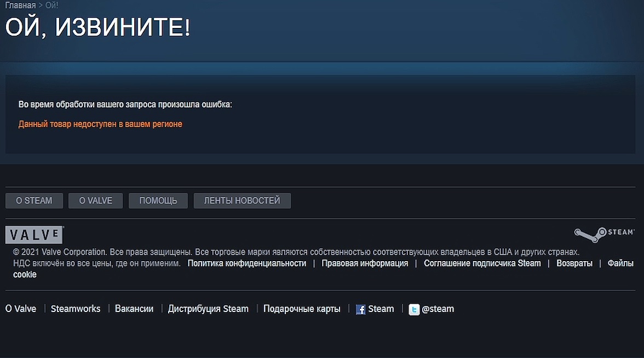Open the Правовая информация link
644x358 pixels.
[365, 263]
